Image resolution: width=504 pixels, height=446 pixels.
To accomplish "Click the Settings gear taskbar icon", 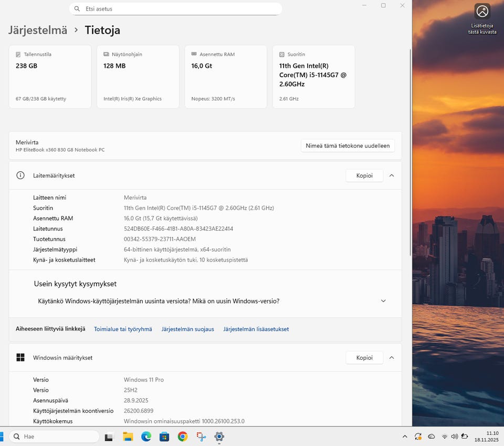I will click(219, 437).
